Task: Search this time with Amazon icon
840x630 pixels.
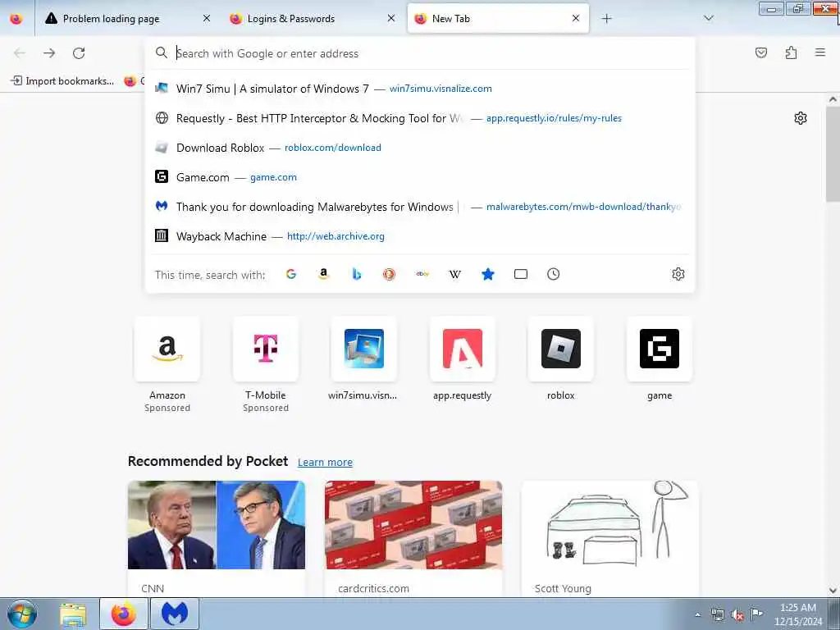Action: pyautogui.click(x=323, y=274)
